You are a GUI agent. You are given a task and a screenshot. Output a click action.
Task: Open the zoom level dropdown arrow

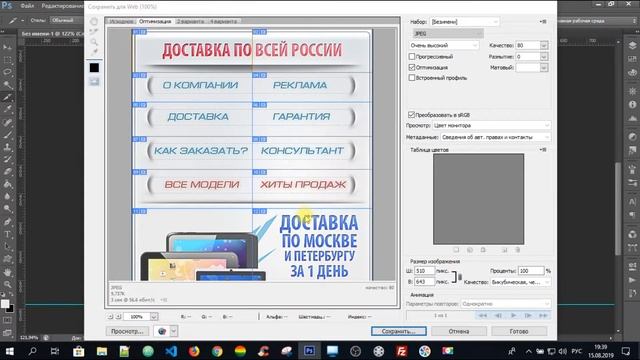pyautogui.click(x=154, y=316)
